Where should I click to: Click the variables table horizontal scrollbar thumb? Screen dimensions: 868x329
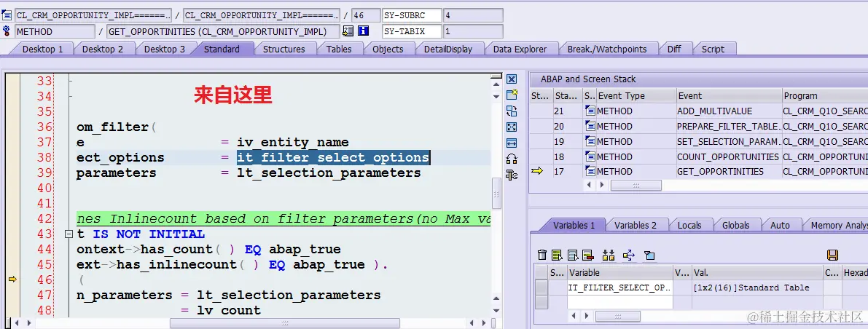tap(618, 317)
